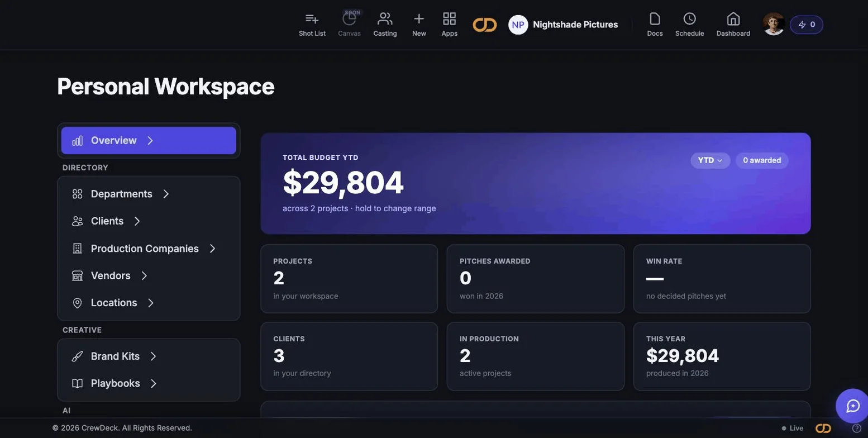This screenshot has height=438, width=868.
Task: Expand chevron beside Production Companies
Action: point(212,249)
